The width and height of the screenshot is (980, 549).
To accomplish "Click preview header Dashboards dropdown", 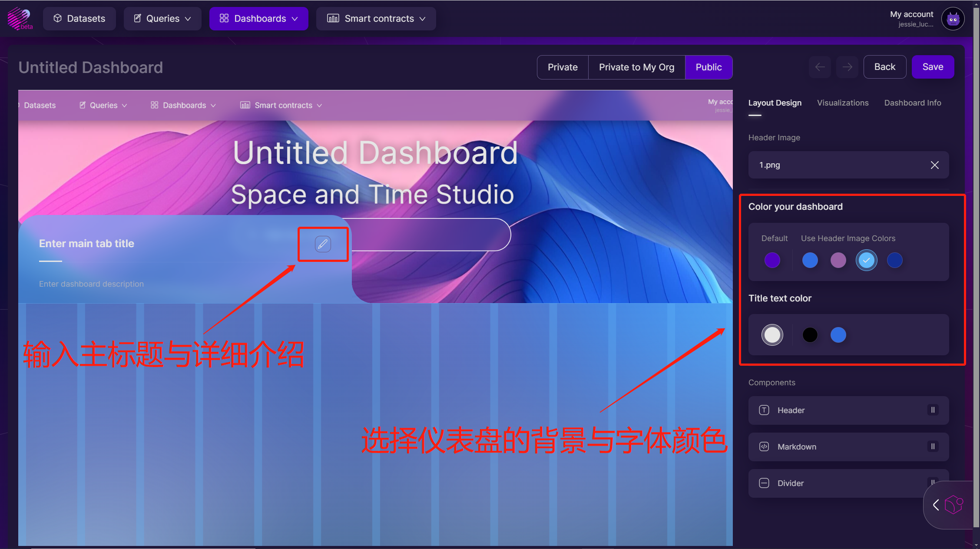I will coord(183,106).
